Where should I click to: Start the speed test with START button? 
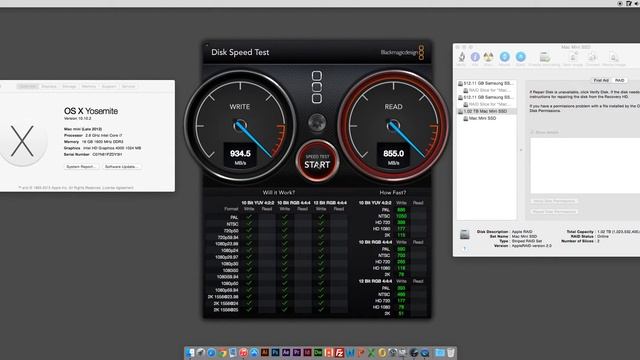317,162
